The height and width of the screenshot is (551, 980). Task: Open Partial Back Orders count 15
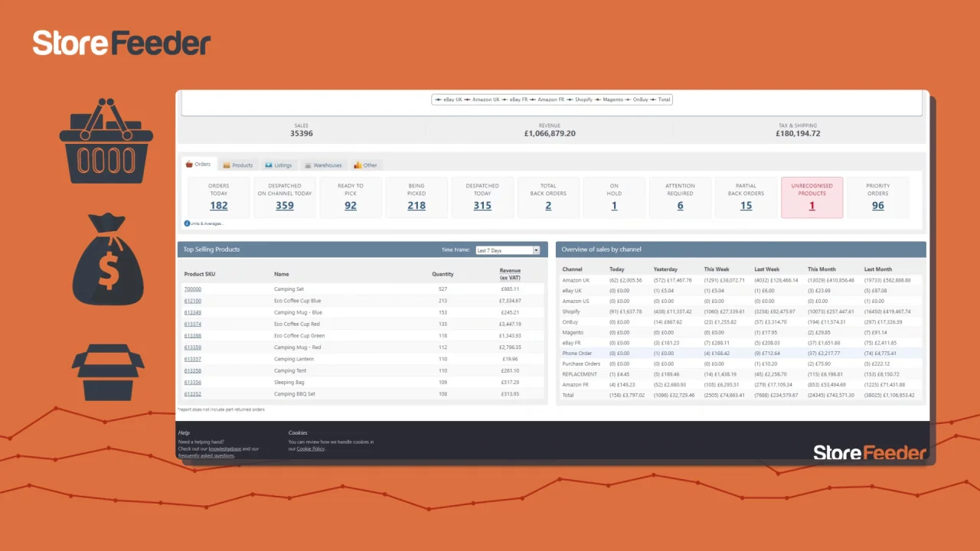coord(746,205)
